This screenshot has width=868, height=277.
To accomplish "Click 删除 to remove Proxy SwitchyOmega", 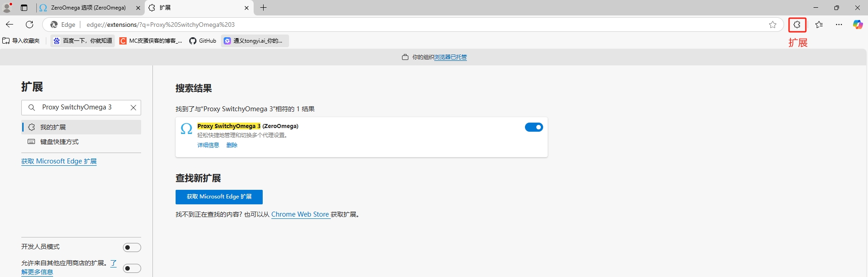I will [232, 145].
